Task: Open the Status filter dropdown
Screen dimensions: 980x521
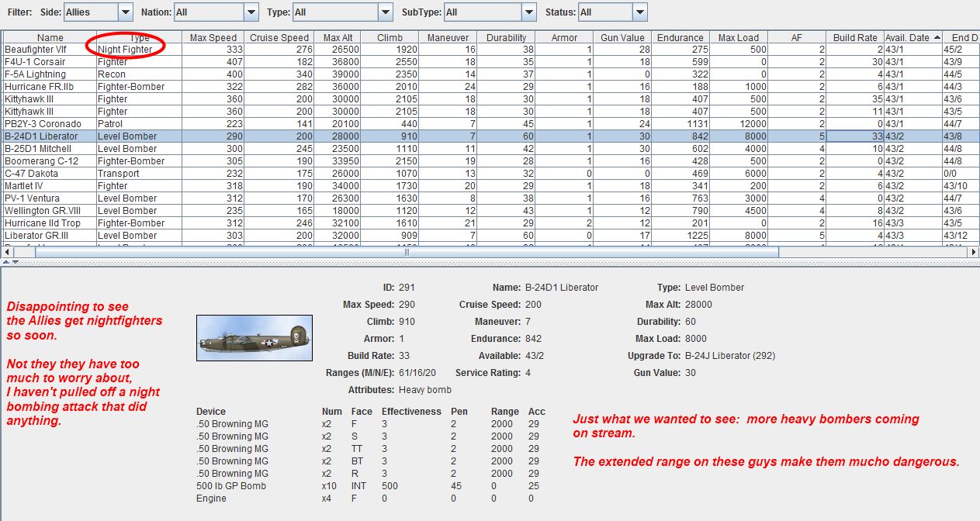Action: [x=639, y=12]
